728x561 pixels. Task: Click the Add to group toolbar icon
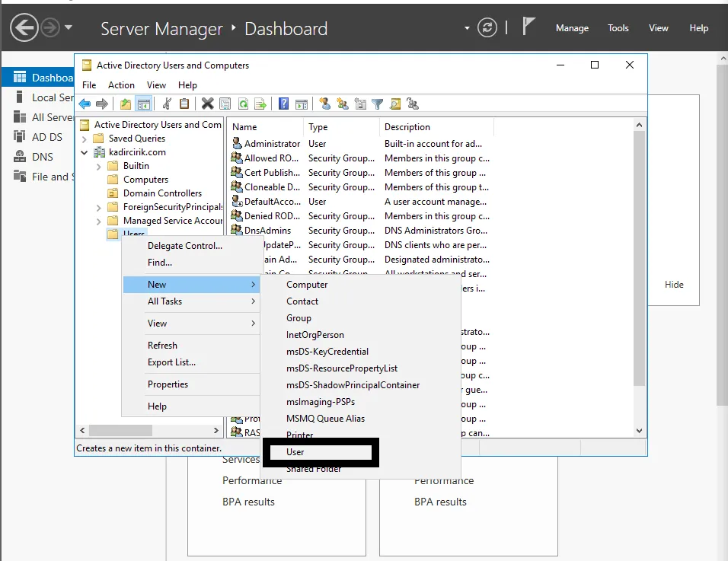coord(412,104)
